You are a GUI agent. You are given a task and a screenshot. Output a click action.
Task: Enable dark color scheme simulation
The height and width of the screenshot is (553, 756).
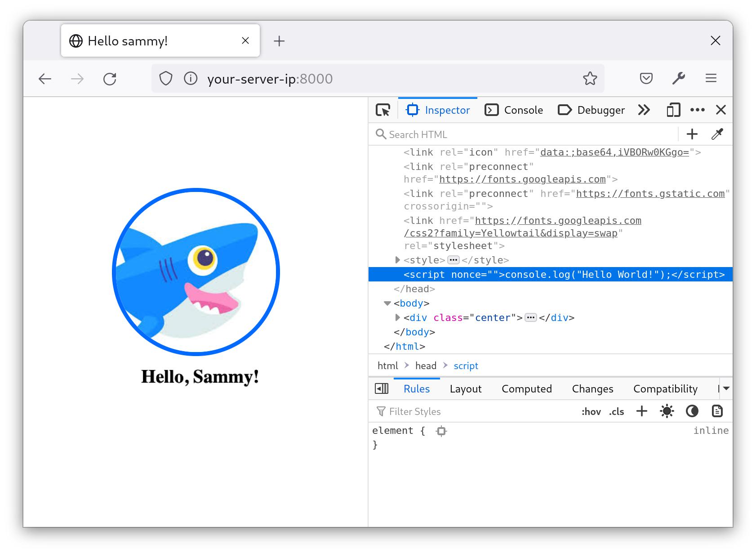click(692, 411)
